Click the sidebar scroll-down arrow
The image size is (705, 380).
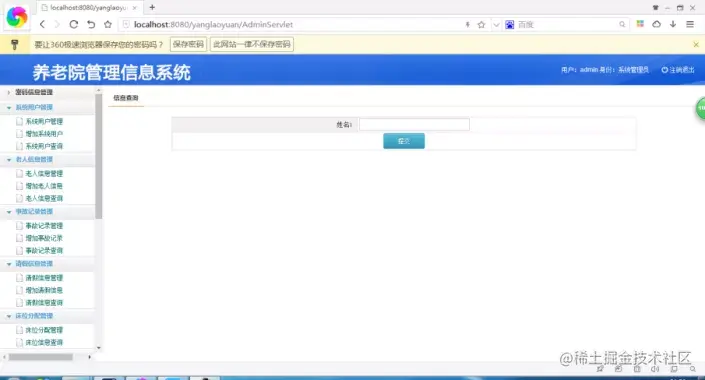98,348
